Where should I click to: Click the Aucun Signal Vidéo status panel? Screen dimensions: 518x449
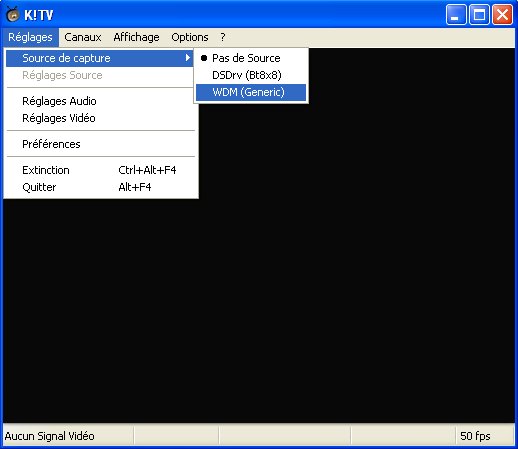coord(68,436)
